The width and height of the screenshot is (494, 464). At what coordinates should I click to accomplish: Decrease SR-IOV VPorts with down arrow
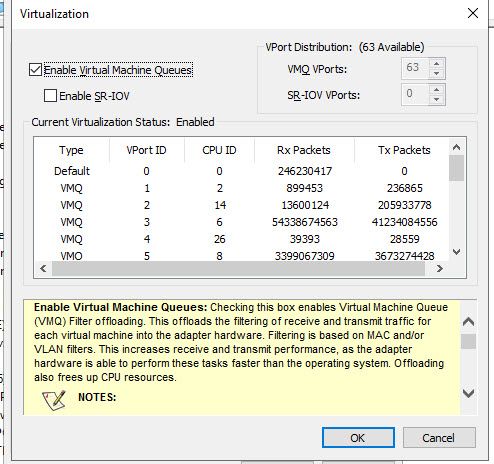click(x=437, y=99)
